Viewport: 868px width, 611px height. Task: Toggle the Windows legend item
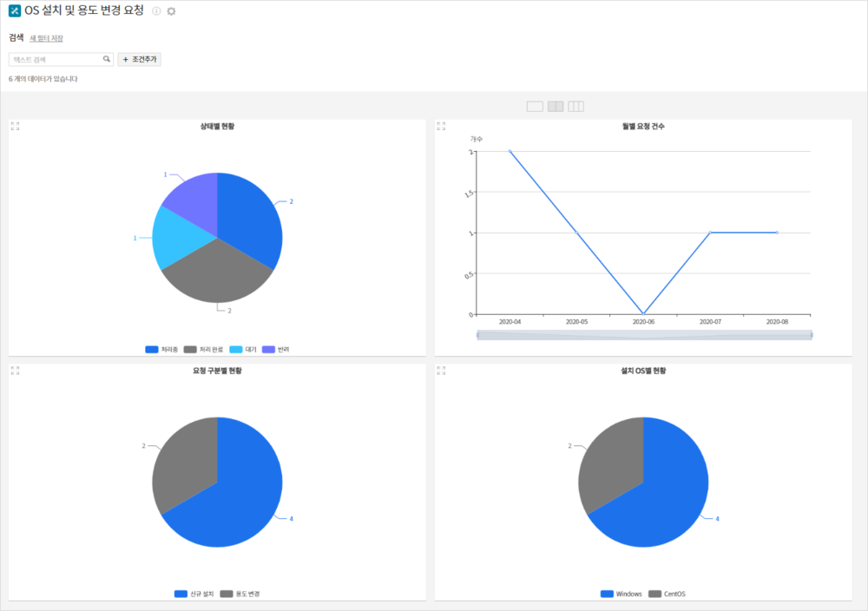point(621,594)
